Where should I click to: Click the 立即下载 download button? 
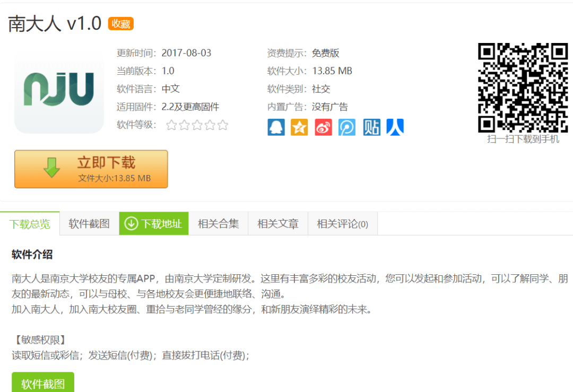click(x=91, y=169)
